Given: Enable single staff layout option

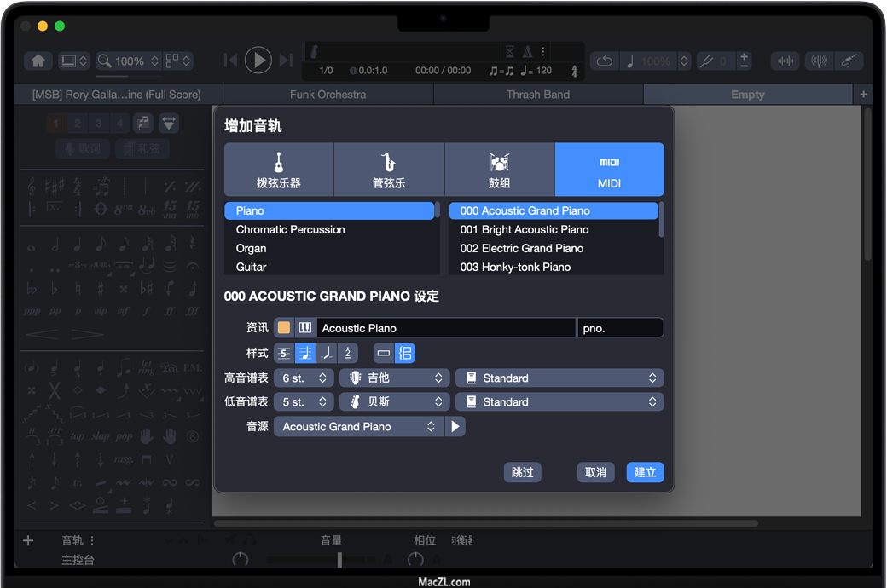Looking at the screenshot, I should pyautogui.click(x=384, y=353).
